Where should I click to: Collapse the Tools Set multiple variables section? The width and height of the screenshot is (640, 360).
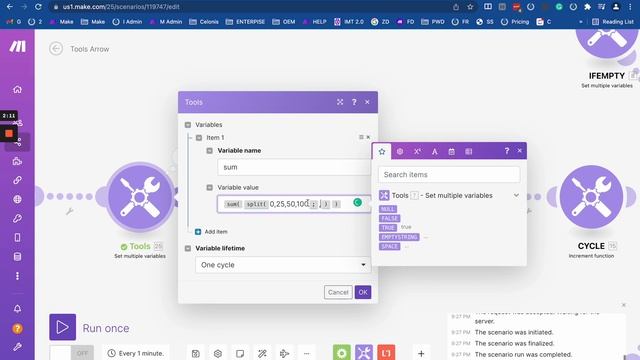516,196
